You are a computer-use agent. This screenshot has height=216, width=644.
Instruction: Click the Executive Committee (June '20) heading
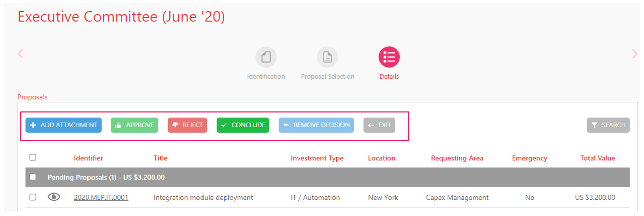coord(121,17)
